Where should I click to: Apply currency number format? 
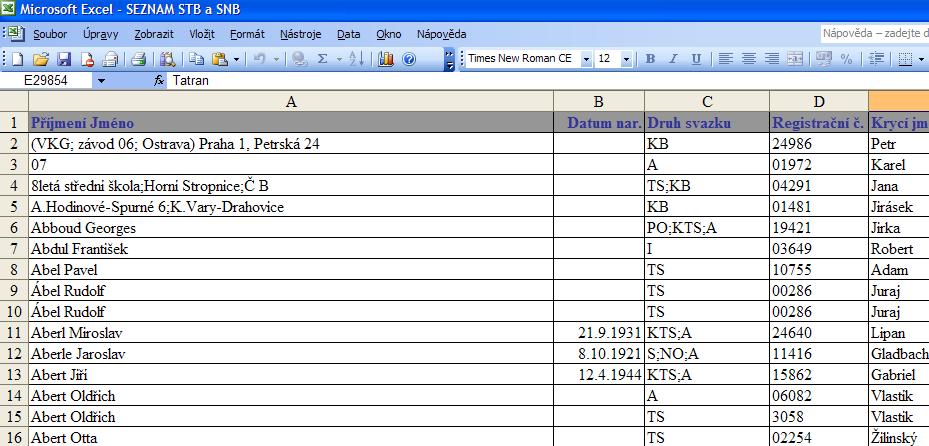tap(823, 59)
